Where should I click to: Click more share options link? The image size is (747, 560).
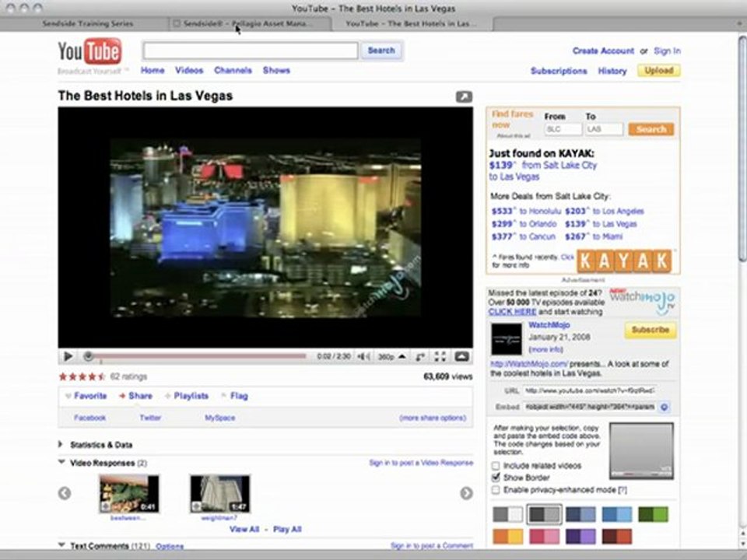point(433,418)
